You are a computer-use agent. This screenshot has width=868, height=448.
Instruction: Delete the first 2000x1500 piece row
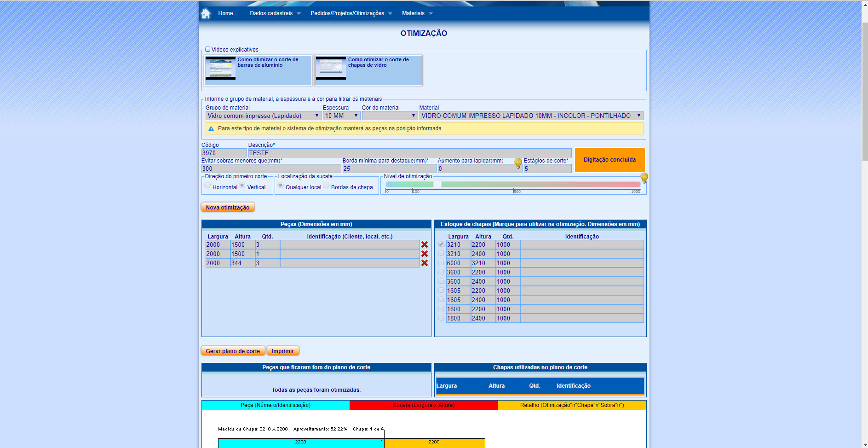click(425, 244)
